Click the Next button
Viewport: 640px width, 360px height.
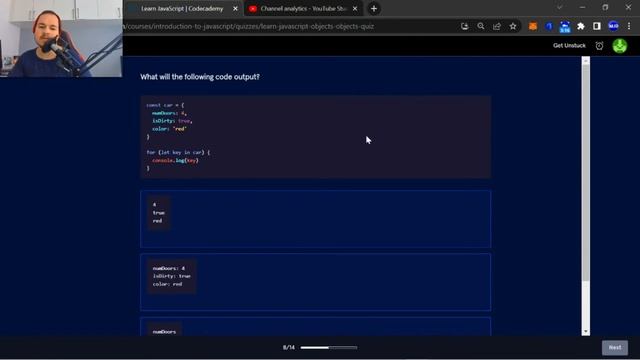(x=615, y=348)
